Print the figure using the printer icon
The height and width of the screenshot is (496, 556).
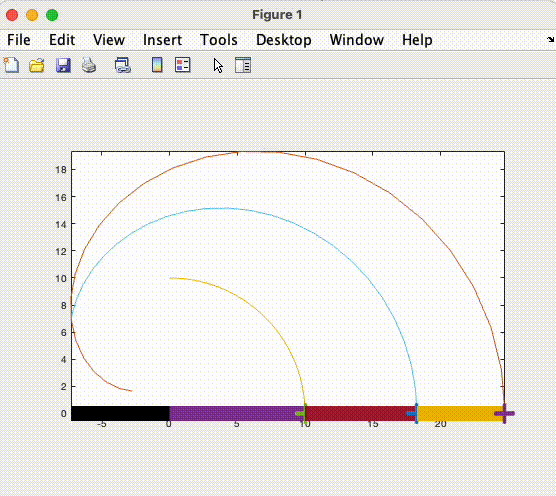(x=89, y=65)
